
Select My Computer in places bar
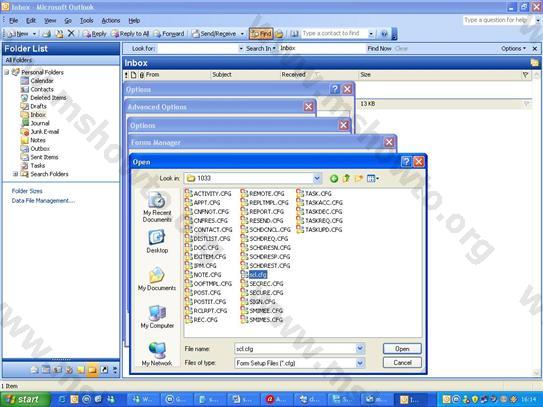[x=157, y=317]
